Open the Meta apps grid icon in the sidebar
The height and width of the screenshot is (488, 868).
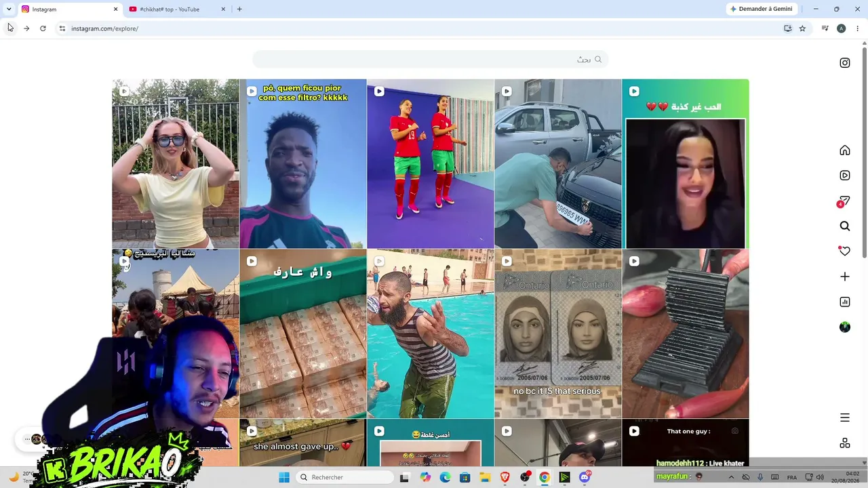tap(844, 443)
